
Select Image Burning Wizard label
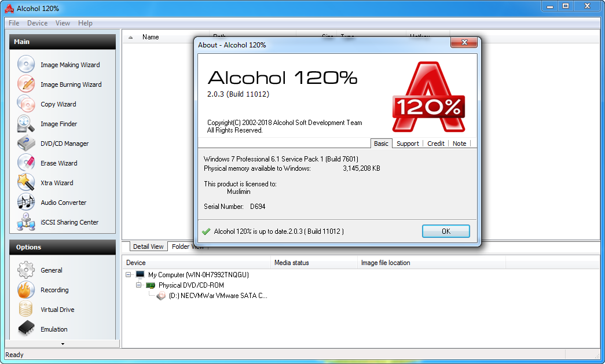pos(71,84)
